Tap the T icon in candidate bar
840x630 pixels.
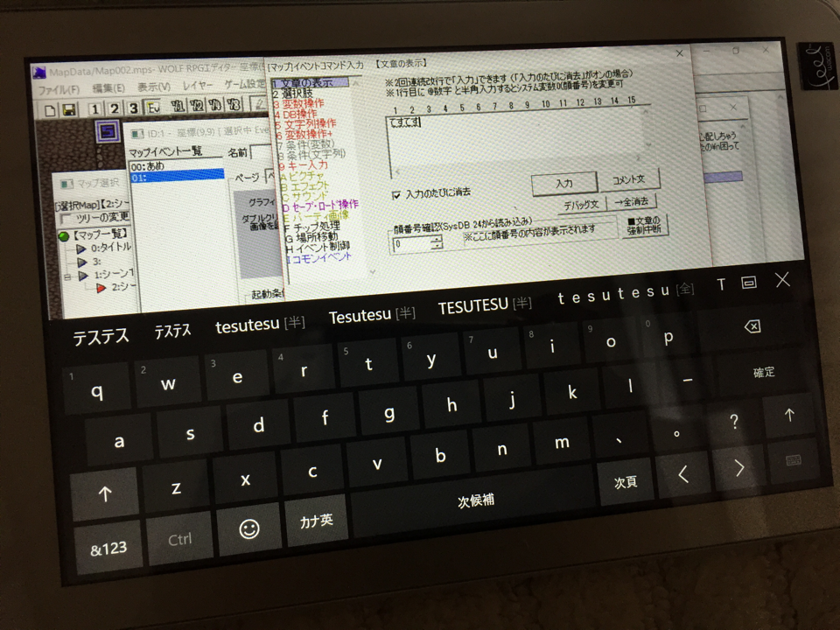pos(721,283)
